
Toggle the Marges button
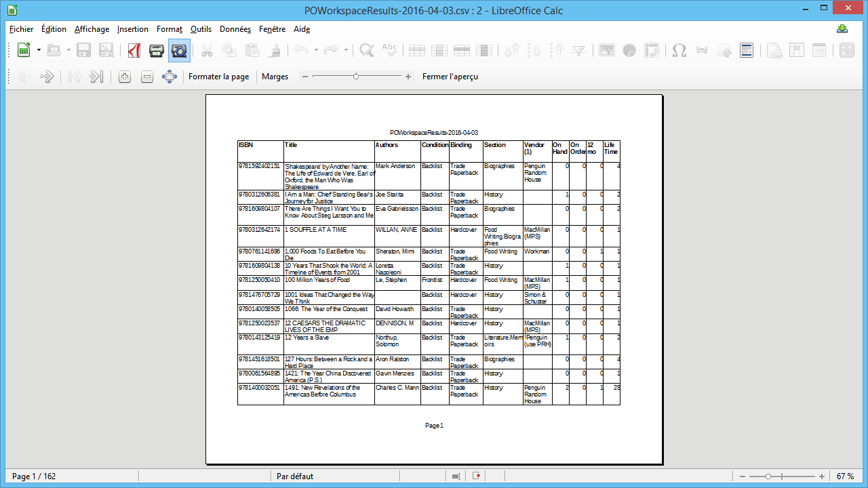click(275, 77)
